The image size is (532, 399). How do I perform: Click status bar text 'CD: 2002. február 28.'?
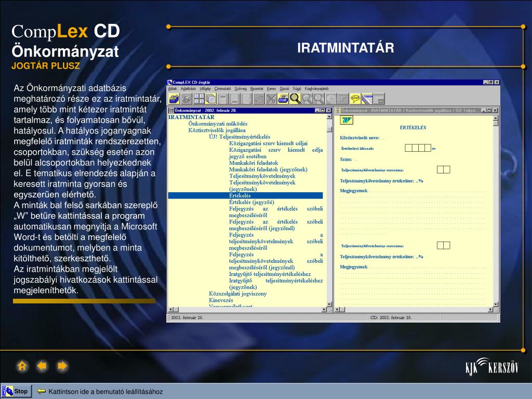click(x=391, y=317)
